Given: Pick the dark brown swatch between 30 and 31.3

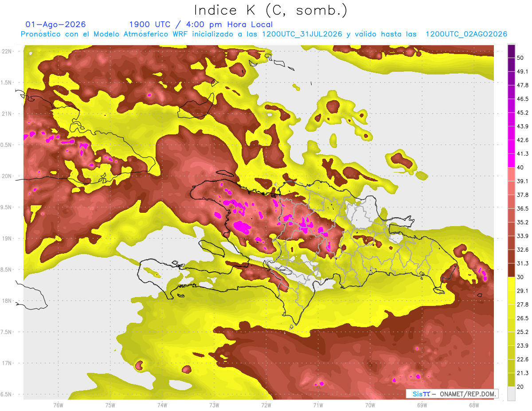Looking at the screenshot, I should [x=512, y=270].
